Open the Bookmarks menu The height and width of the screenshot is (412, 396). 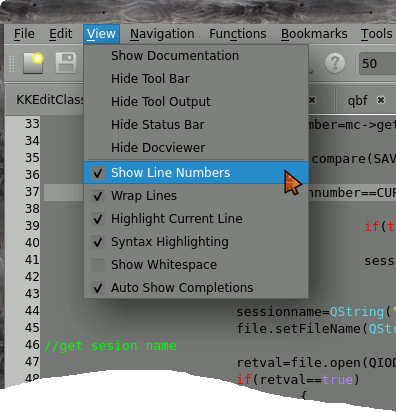pyautogui.click(x=314, y=34)
